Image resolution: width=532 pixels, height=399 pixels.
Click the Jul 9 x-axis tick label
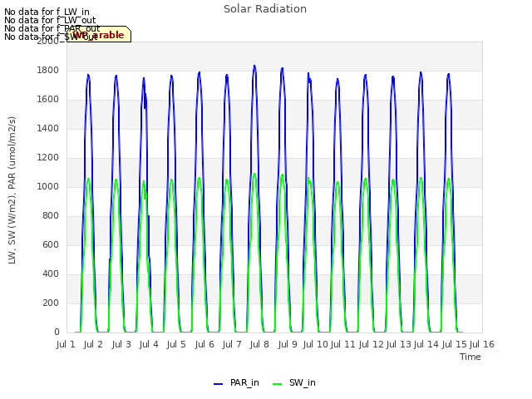(288, 344)
